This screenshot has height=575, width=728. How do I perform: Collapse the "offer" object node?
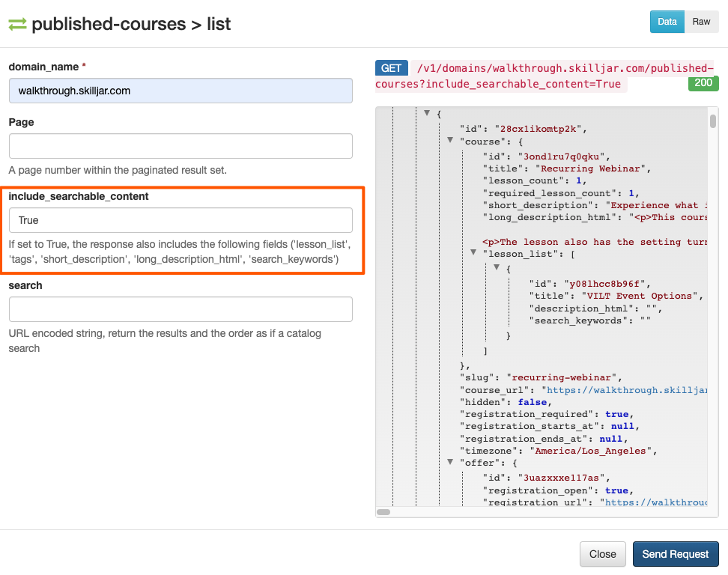[x=450, y=463]
